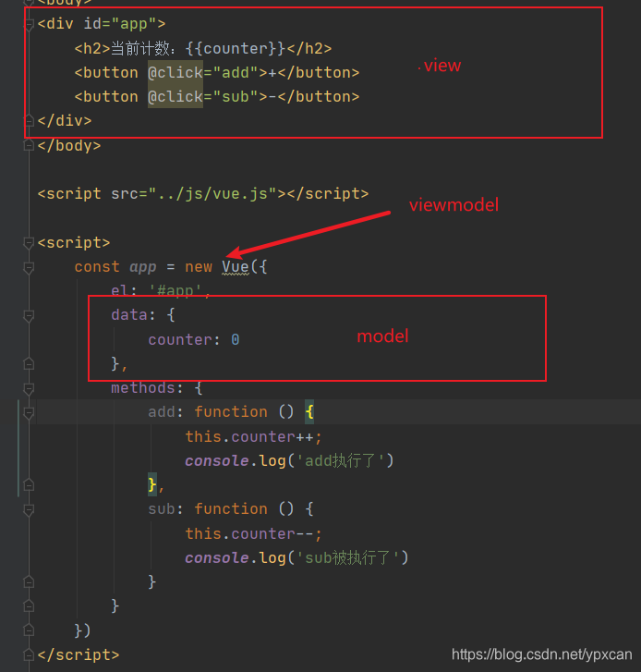Click the highlighted yellow { after add function ()
The image size is (641, 672).
pos(309,412)
